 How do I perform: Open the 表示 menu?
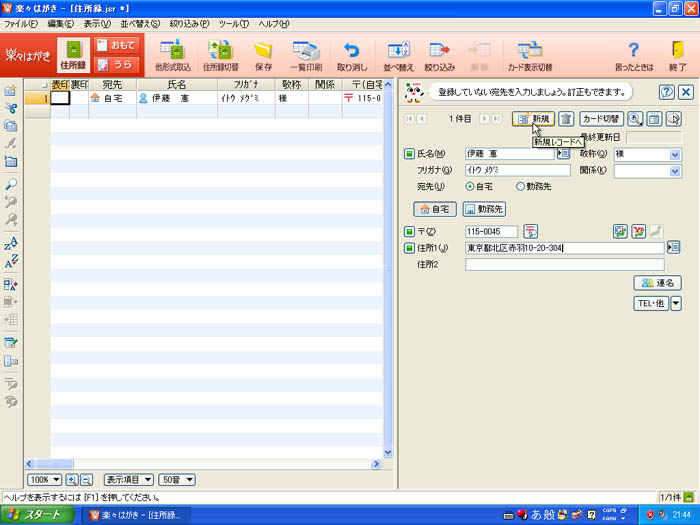(x=97, y=24)
